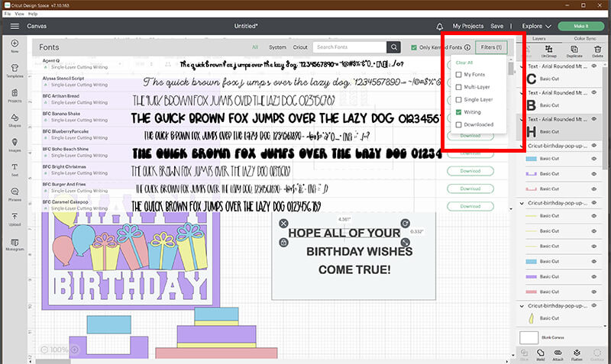Open the notifications bell
The image size is (611, 364).
[440, 27]
